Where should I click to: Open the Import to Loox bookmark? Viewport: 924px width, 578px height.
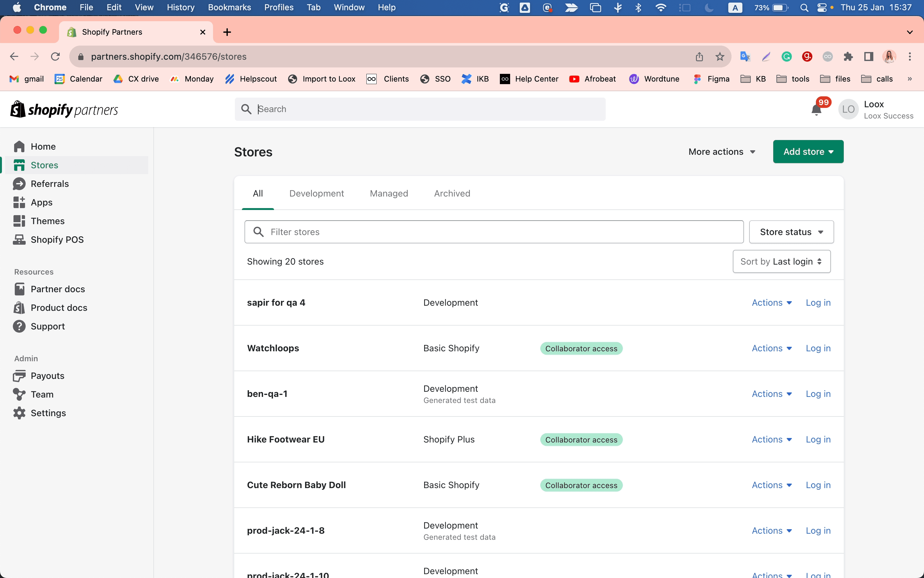(x=322, y=79)
